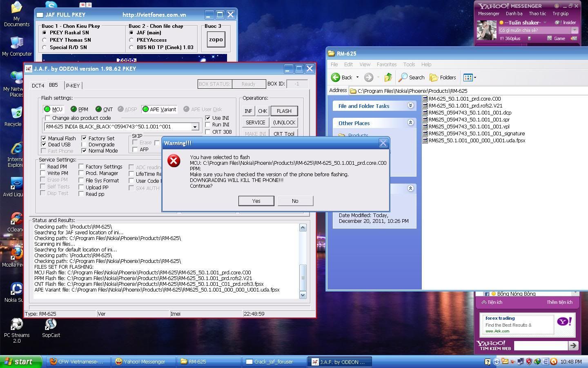The image size is (588, 368).
Task: Switch to P-KEY tab in JAF
Action: (73, 85)
